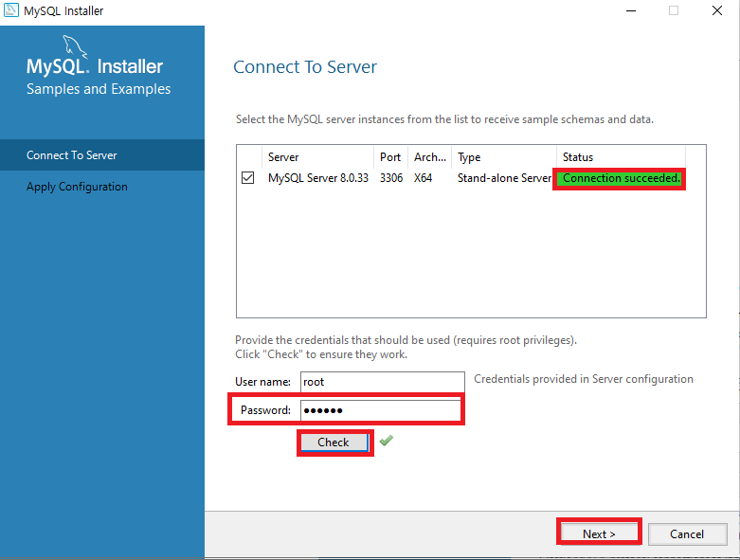
Task: Focus the Password input field
Action: point(380,410)
